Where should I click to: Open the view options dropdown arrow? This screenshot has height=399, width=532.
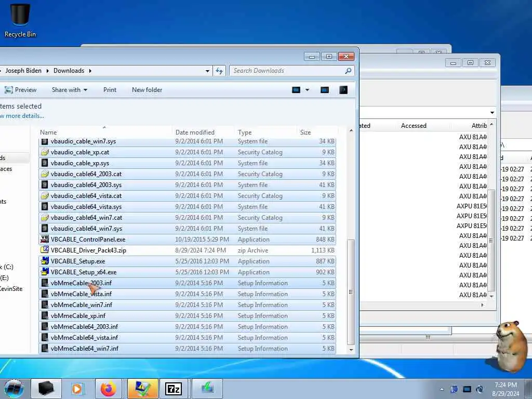pos(307,90)
